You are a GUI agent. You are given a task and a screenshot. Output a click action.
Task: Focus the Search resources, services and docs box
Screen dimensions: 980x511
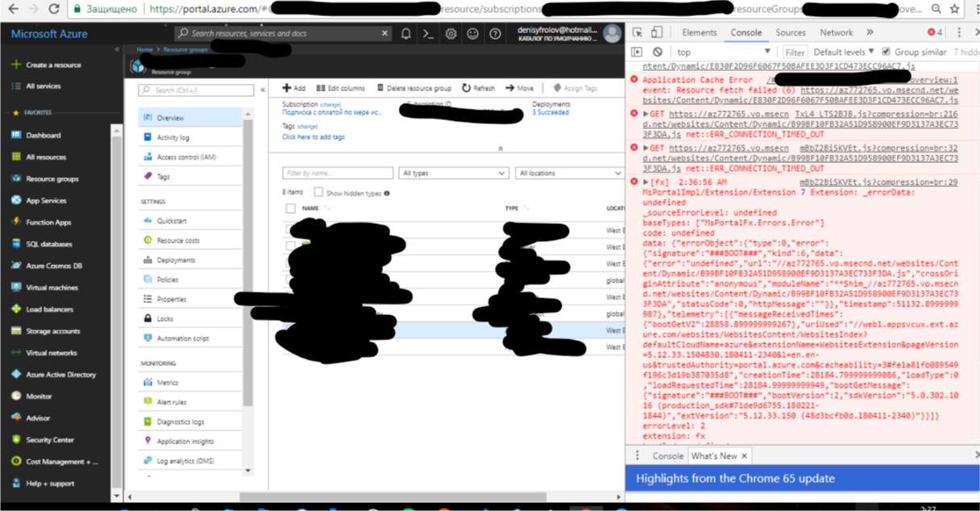284,34
